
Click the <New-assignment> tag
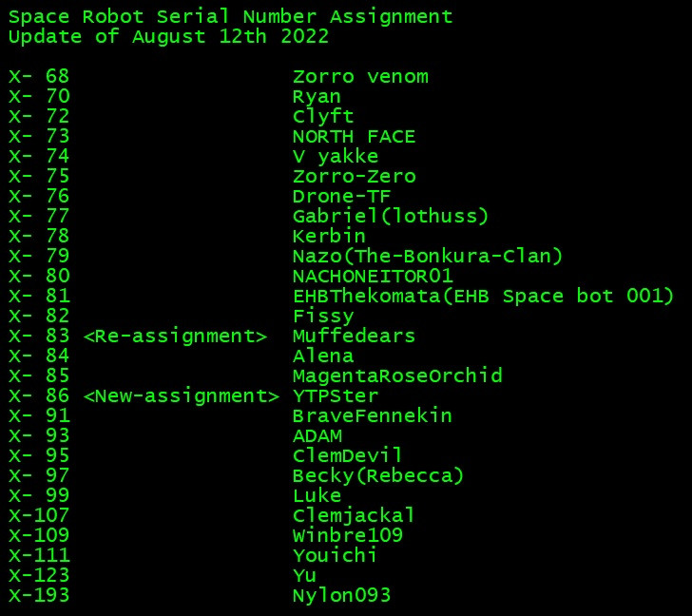181,396
